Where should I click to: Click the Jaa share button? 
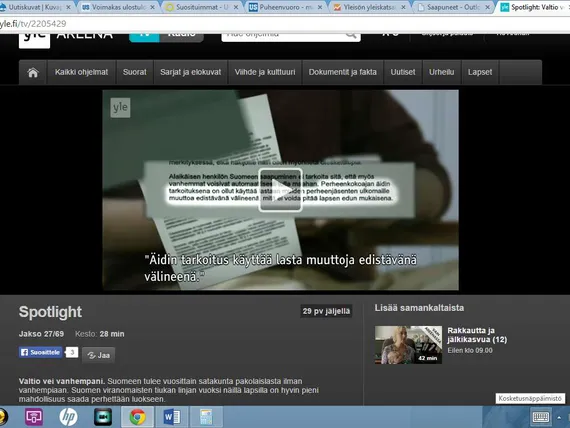tap(99, 355)
